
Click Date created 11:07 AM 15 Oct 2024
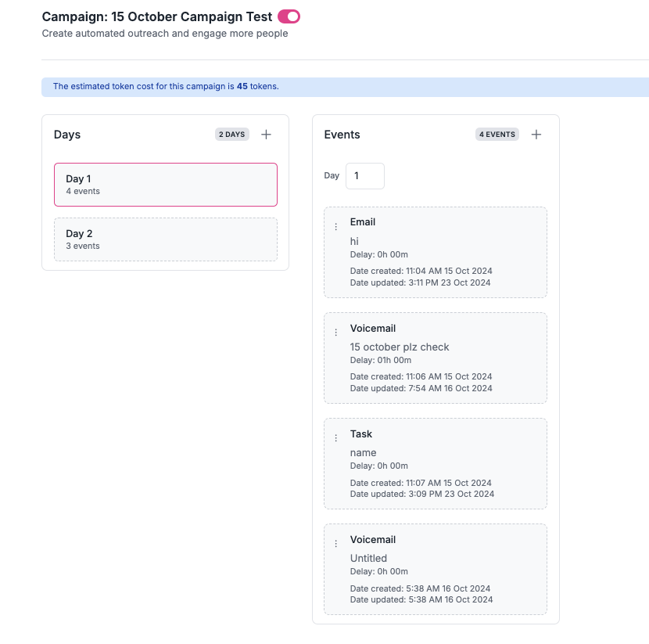pos(421,483)
